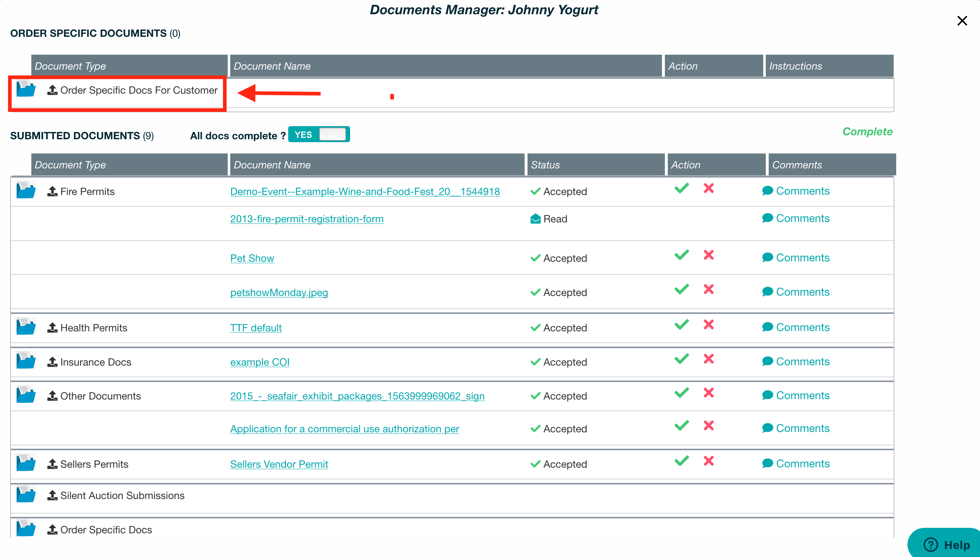Open the Pet Show document link
The image size is (980, 557).
pyautogui.click(x=252, y=258)
